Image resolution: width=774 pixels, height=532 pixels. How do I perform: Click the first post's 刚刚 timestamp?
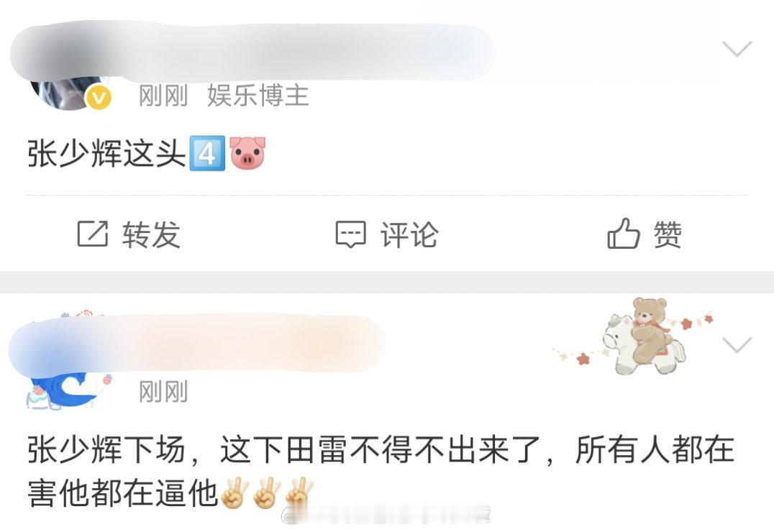click(163, 96)
